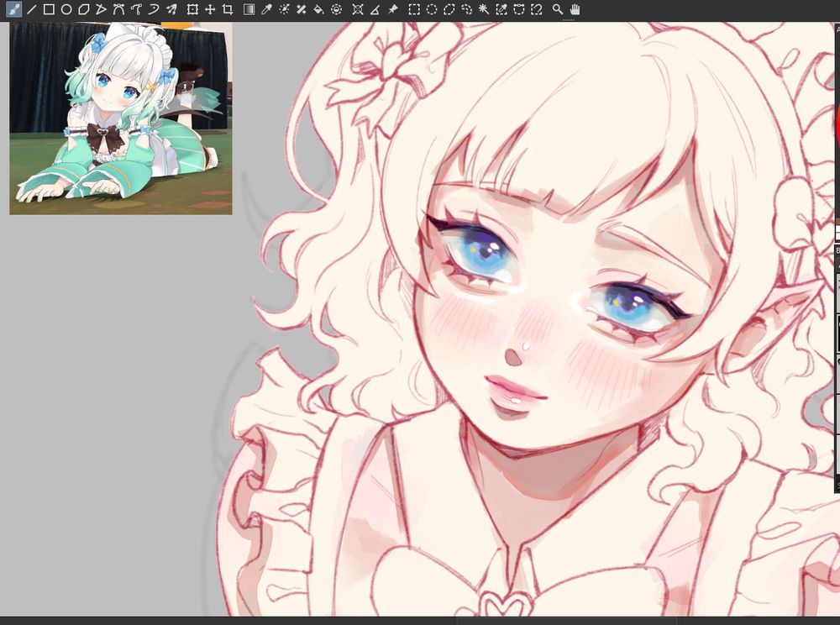The width and height of the screenshot is (840, 625).
Task: Select the Polygon tool
Action: 83,9
